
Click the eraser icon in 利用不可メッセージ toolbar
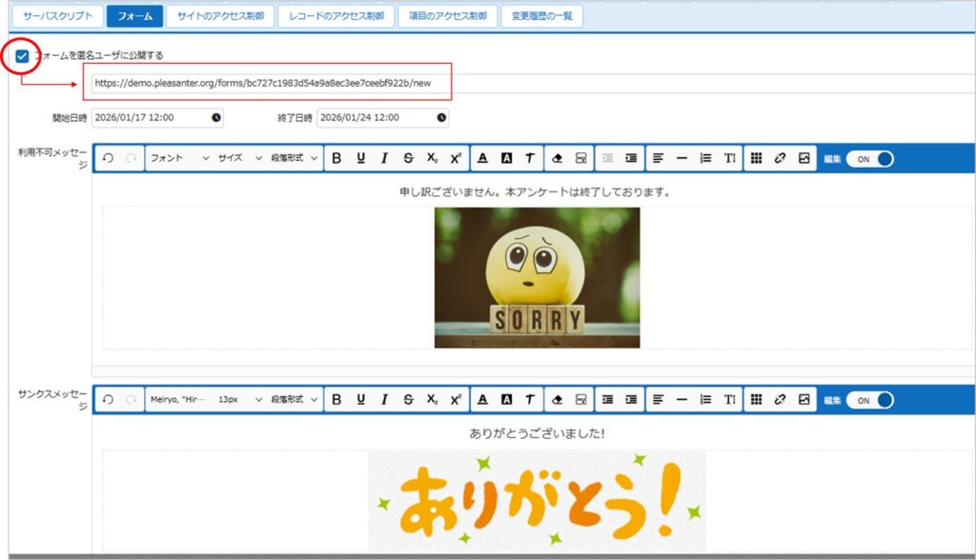(x=559, y=158)
